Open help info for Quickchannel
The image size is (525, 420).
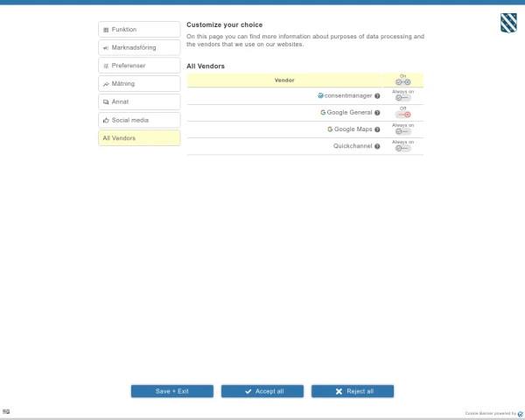pos(377,146)
